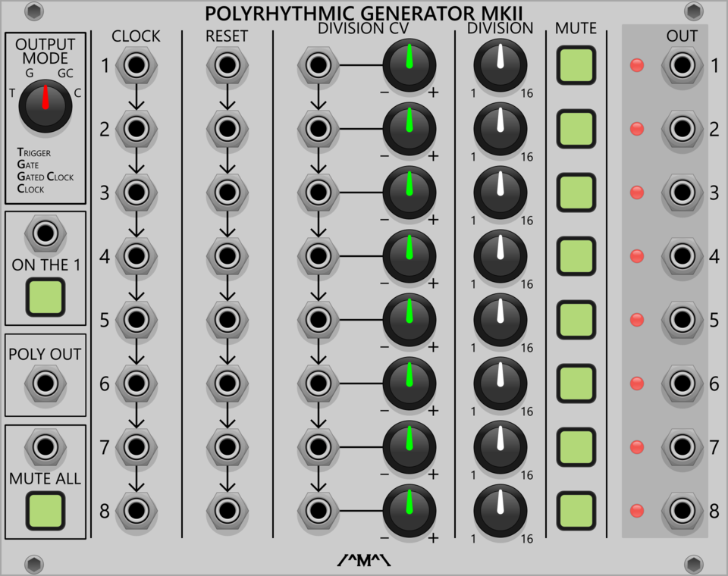Click the Division knob for channel 7
Image resolution: width=728 pixels, height=576 pixels.
500,447
